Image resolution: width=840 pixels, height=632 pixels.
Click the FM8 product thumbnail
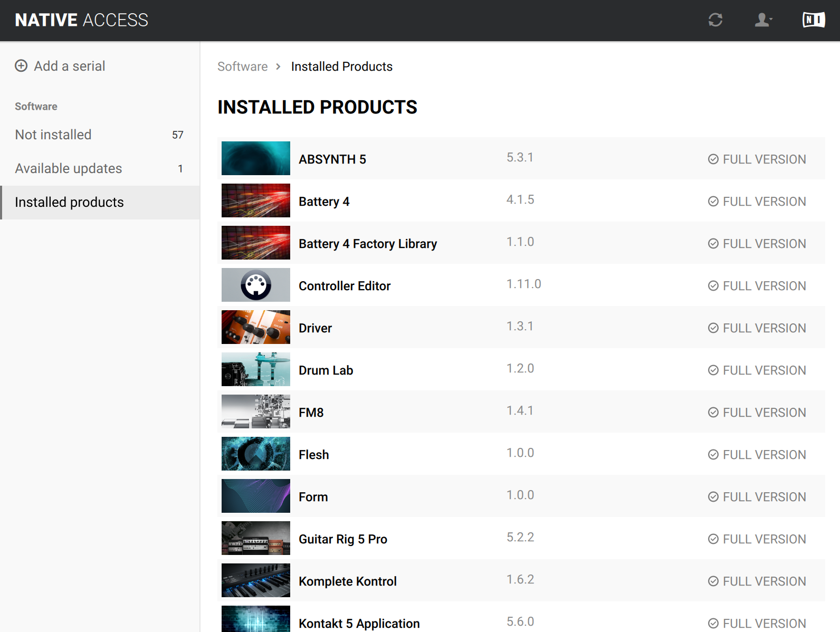tap(256, 411)
